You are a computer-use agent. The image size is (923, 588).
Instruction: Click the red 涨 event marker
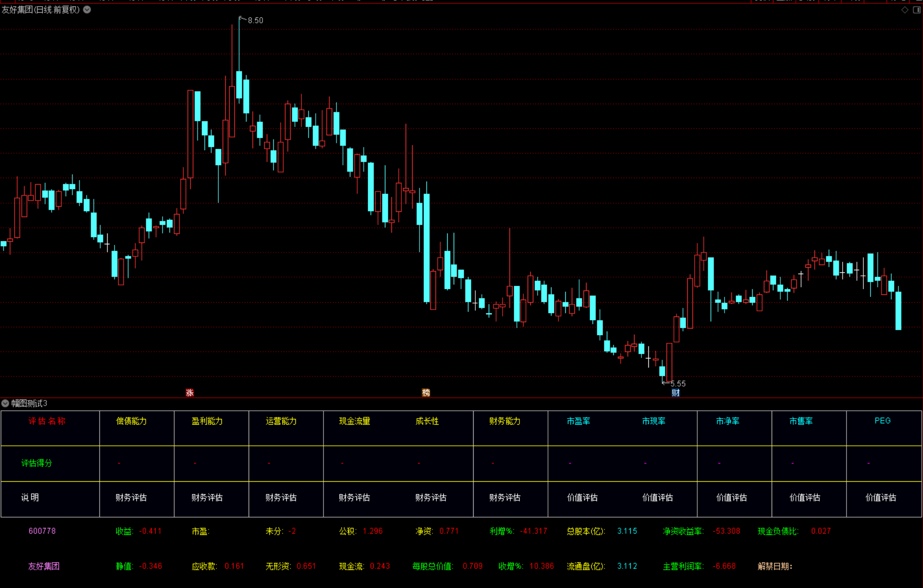[189, 393]
